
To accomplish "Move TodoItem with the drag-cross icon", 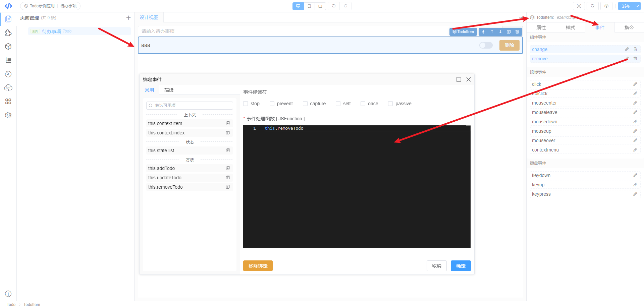I will tap(484, 32).
